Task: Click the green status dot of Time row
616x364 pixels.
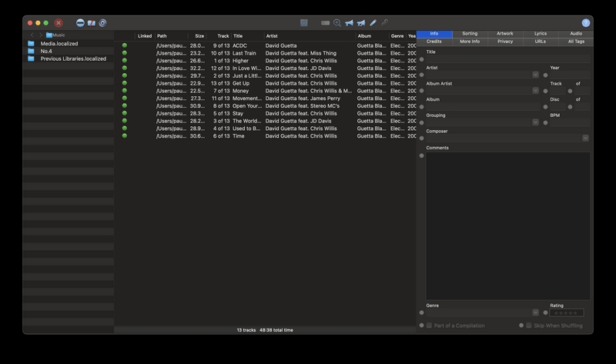Action: [x=125, y=136]
